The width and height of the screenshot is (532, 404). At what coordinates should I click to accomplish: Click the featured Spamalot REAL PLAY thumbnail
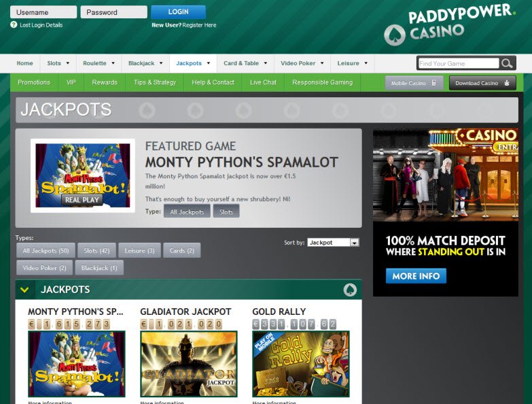coord(83,175)
